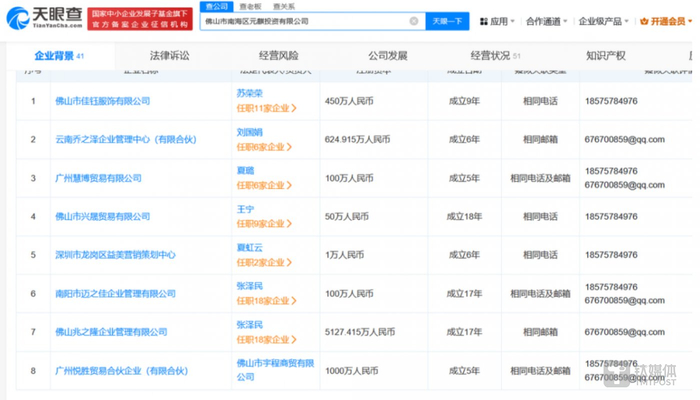Expand 苏荣荣's 任职11家企业 link
Image resolution: width=700 pixels, height=400 pixels.
tap(265, 107)
